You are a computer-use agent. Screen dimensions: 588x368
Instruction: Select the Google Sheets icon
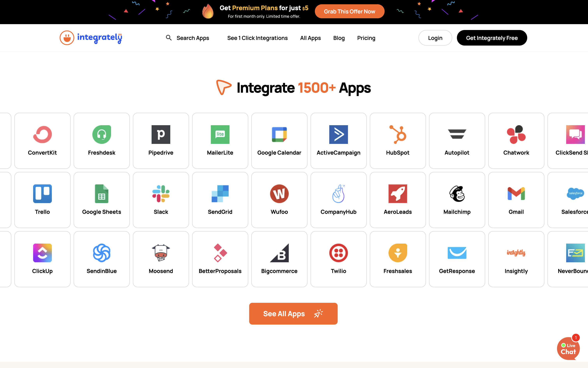tap(102, 194)
